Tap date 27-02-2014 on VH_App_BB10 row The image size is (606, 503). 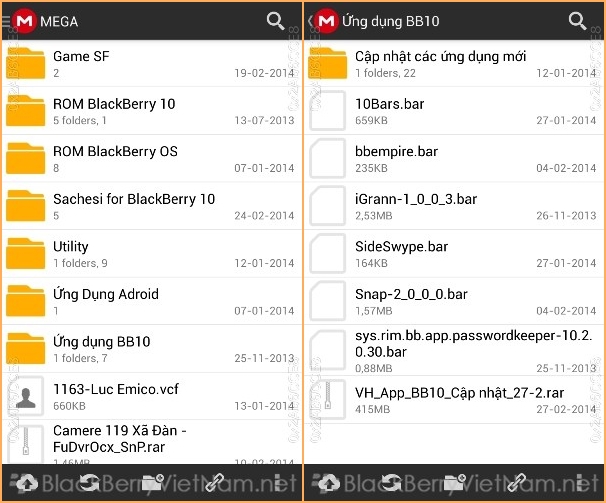click(x=566, y=409)
